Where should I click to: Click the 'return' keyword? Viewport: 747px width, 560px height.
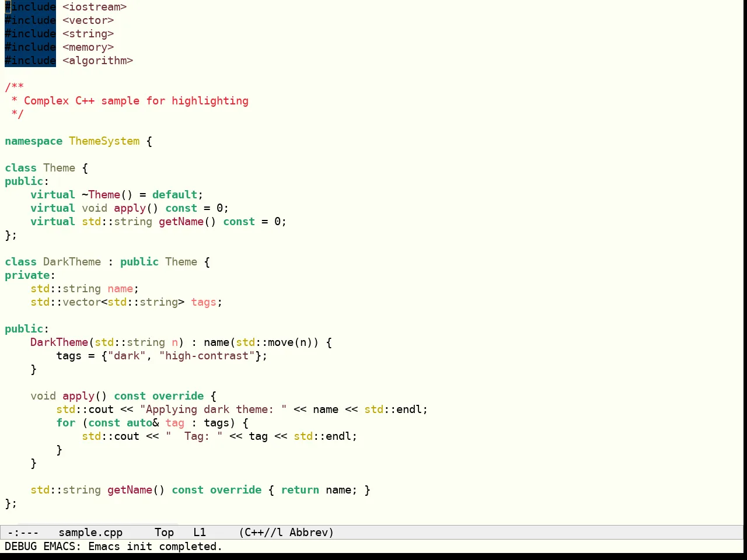point(300,490)
